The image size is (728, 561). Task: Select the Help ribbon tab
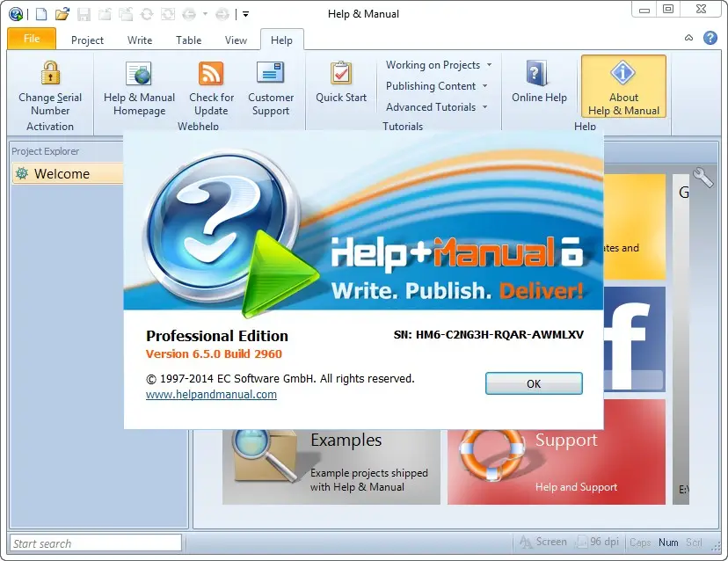coord(282,40)
